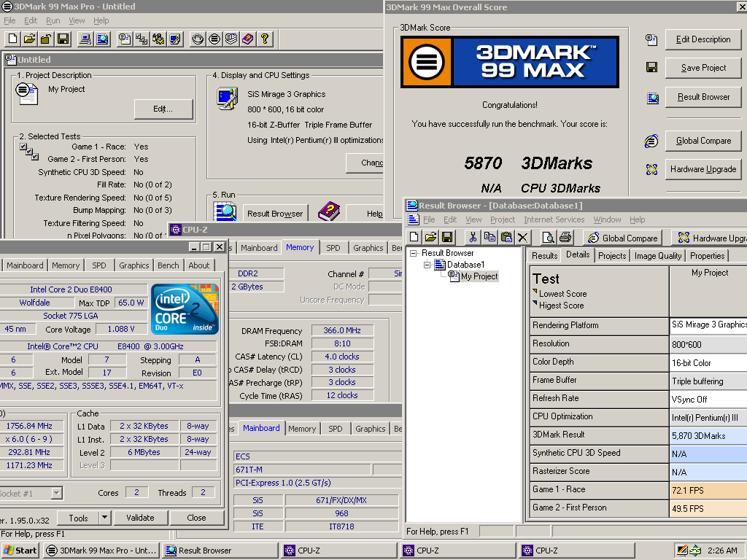Click Global Compare button in score window
Viewport: 747px width, 560px height.
coord(703,141)
